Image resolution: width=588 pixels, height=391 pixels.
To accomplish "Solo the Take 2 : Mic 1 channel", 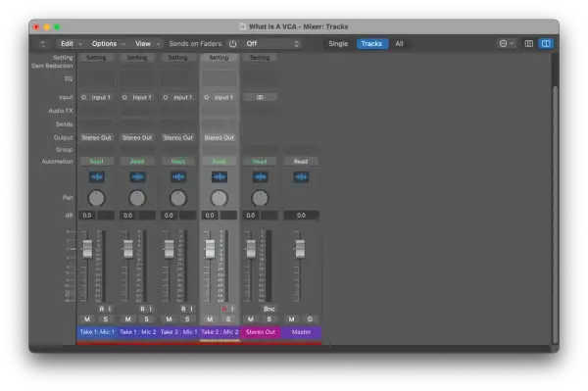I will 187,319.
